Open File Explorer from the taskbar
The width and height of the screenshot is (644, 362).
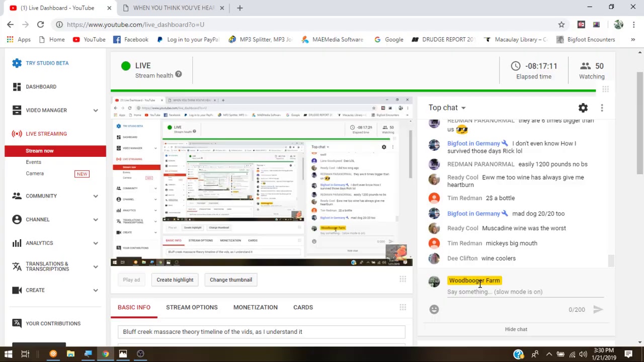pos(70,354)
